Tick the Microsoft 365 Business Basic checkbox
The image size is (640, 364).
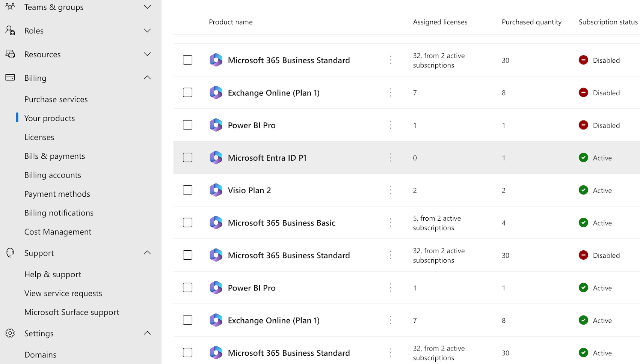pyautogui.click(x=187, y=223)
